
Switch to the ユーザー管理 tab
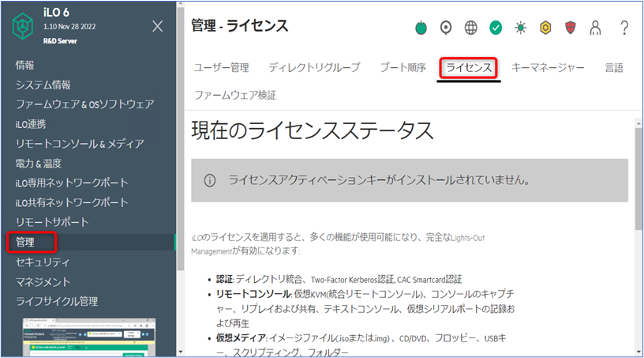click(221, 67)
